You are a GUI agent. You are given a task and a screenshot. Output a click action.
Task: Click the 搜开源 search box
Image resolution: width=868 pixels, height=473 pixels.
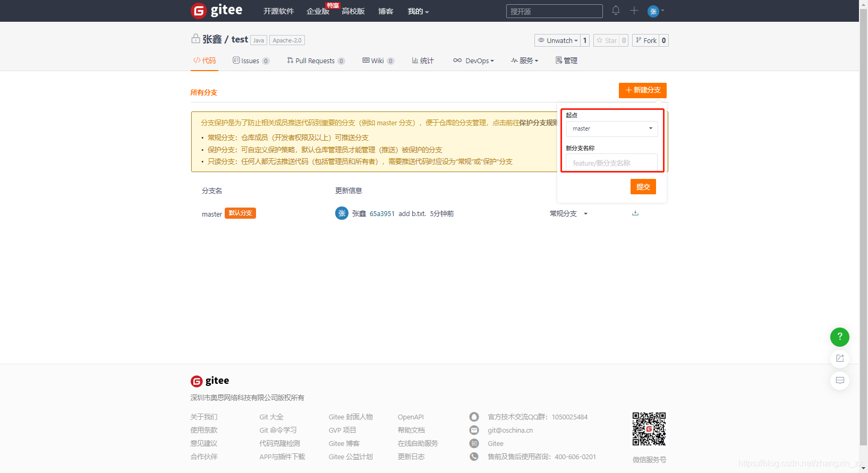click(554, 11)
